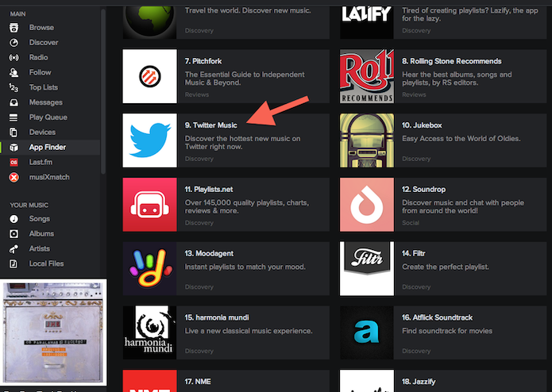Click 'Find soundtrack for movies' text
The height and width of the screenshot is (392, 552).
[447, 331]
